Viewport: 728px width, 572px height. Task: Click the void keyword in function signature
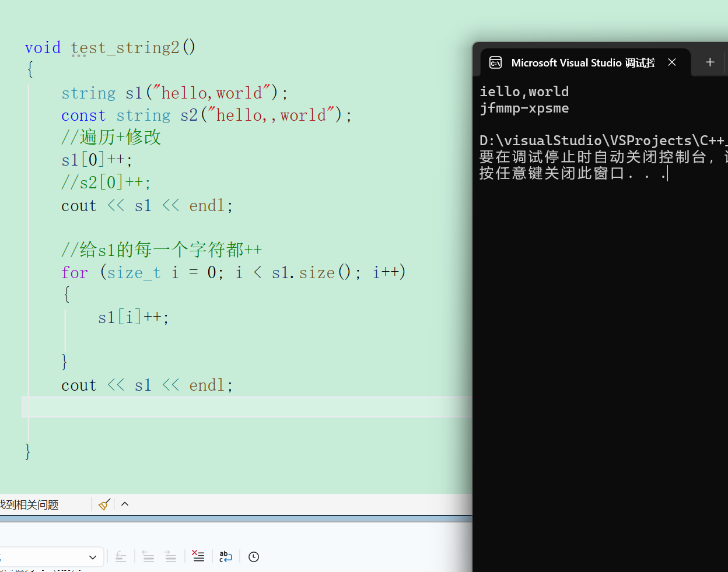[43, 47]
